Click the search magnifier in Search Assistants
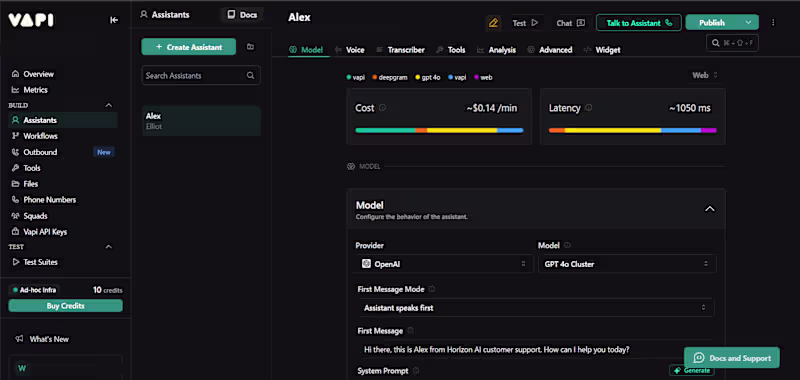The height and width of the screenshot is (380, 800). click(251, 75)
